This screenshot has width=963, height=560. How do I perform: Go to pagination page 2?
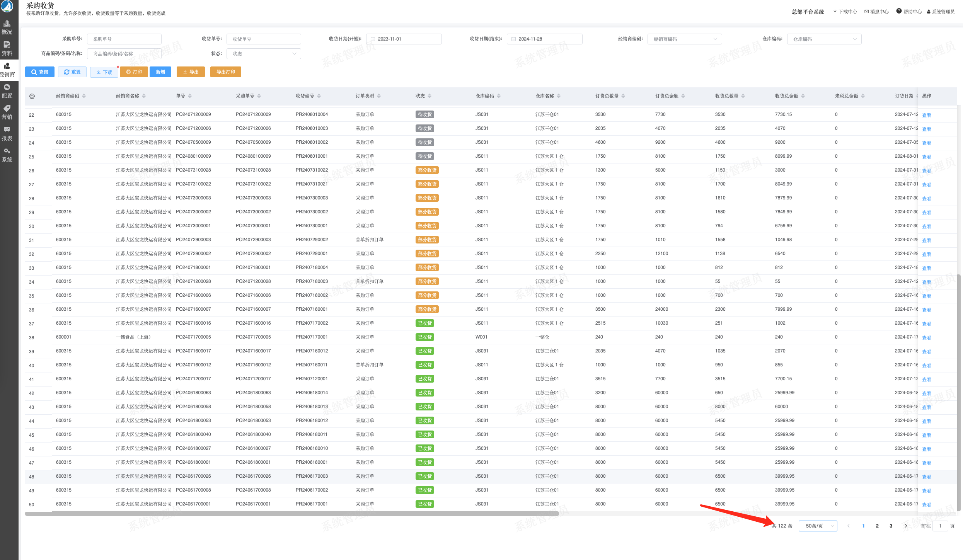(877, 526)
